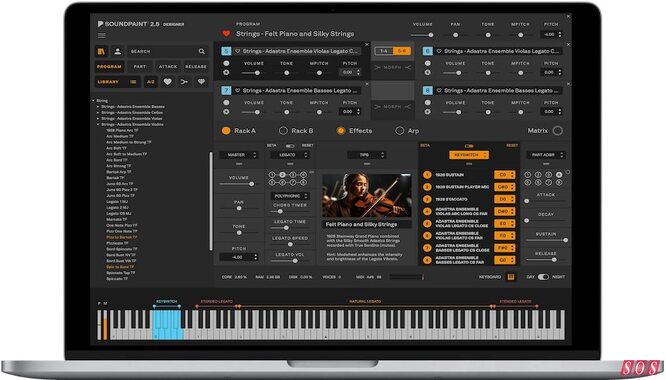Click the part 8 number badge
This screenshot has height=380, width=666.
[427, 90]
